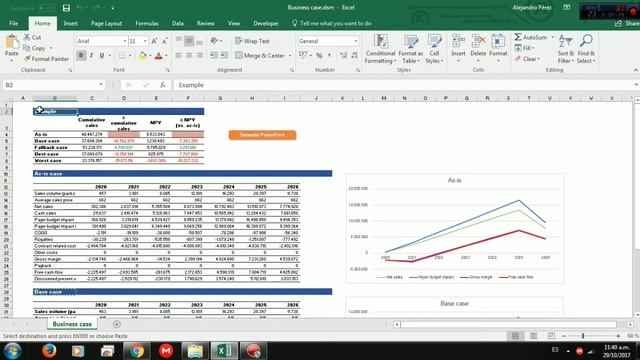This screenshot has width=640, height=360.
Task: Switch to Page Layout view in status bar
Action: coord(533,336)
